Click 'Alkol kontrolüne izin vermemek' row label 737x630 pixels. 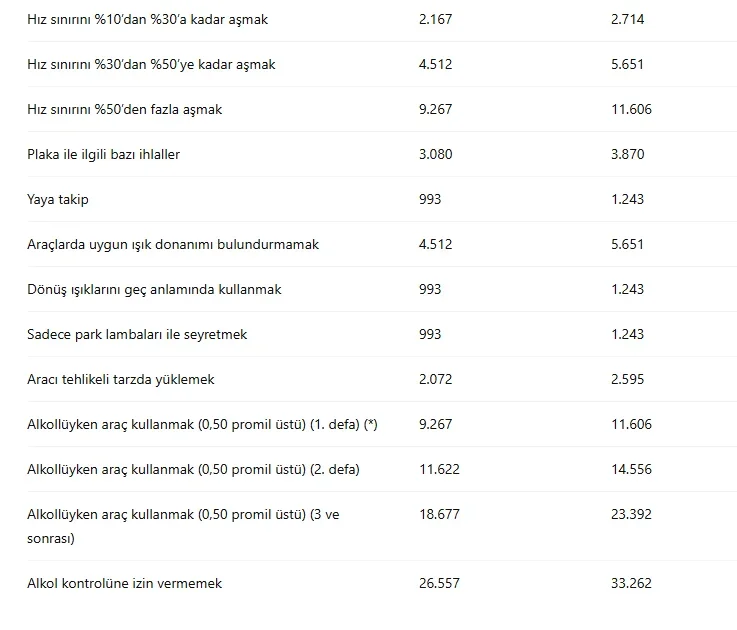point(125,583)
